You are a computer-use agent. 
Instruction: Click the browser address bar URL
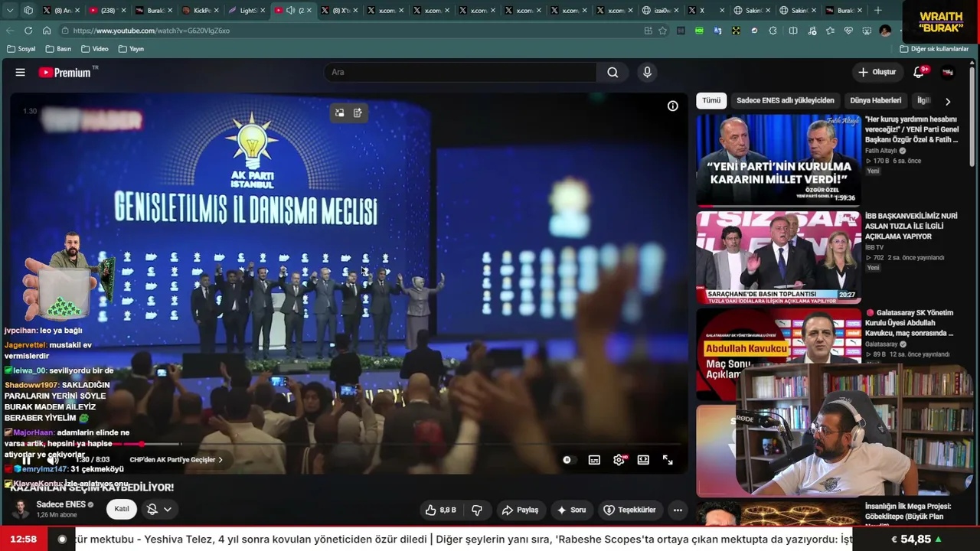tap(151, 31)
